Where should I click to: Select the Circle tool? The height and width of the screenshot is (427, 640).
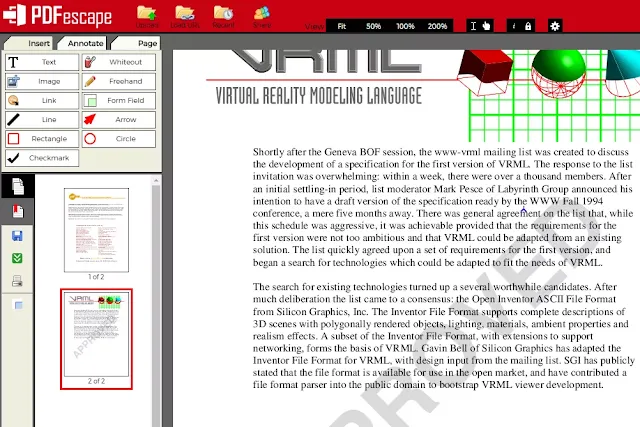click(119, 139)
